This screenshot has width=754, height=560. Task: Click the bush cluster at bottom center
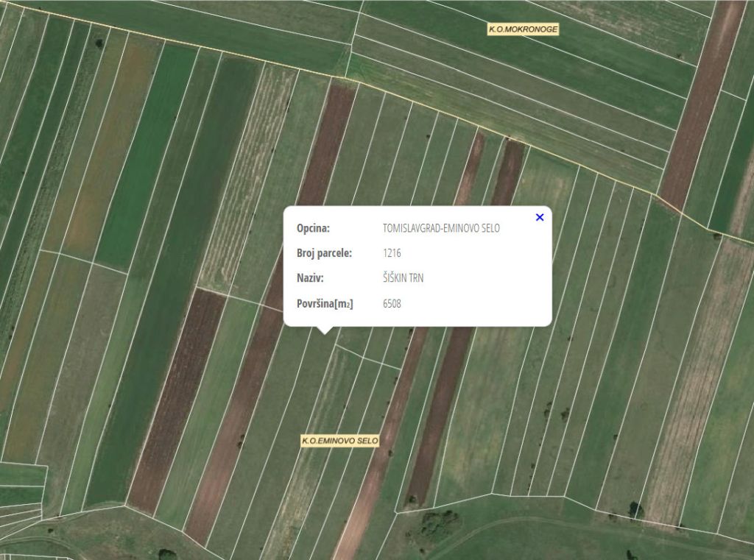[x=440, y=523]
